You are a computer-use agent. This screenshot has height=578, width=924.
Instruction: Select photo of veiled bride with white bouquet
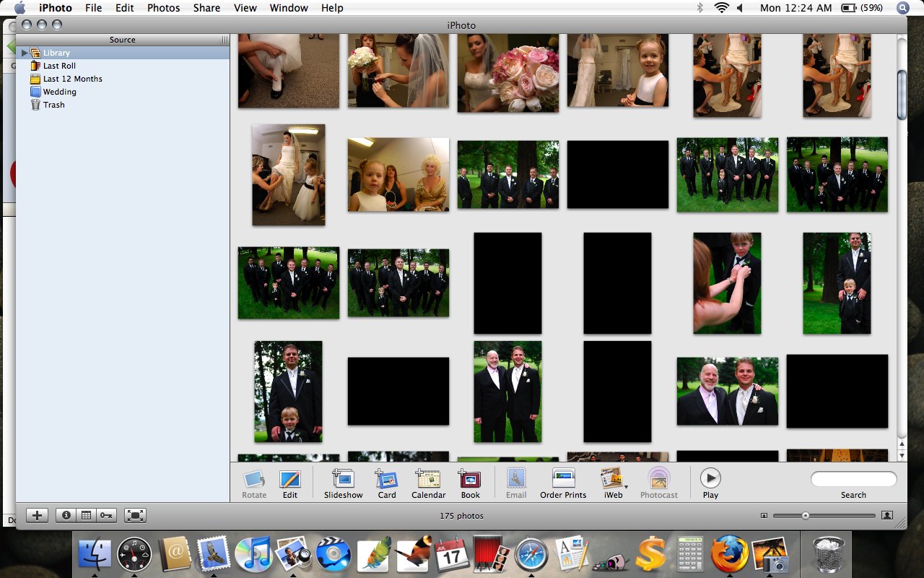click(x=398, y=70)
